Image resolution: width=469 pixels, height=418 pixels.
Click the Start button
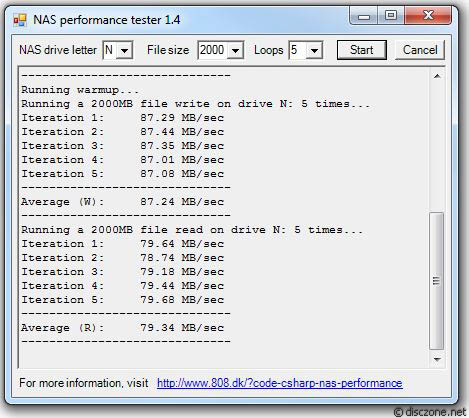point(362,50)
